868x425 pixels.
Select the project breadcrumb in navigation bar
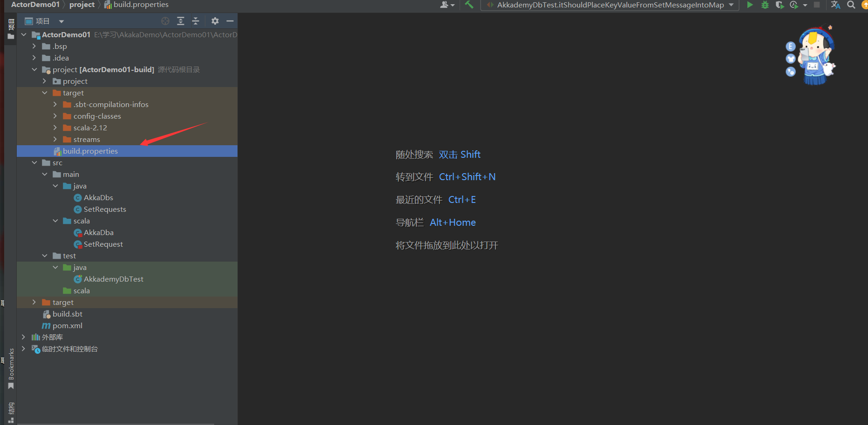click(x=82, y=5)
